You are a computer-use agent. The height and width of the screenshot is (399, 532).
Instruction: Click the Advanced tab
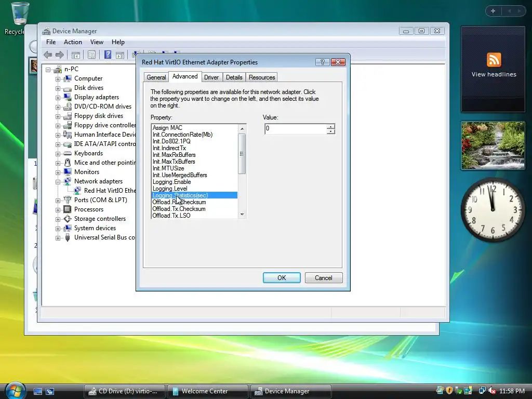(185, 77)
